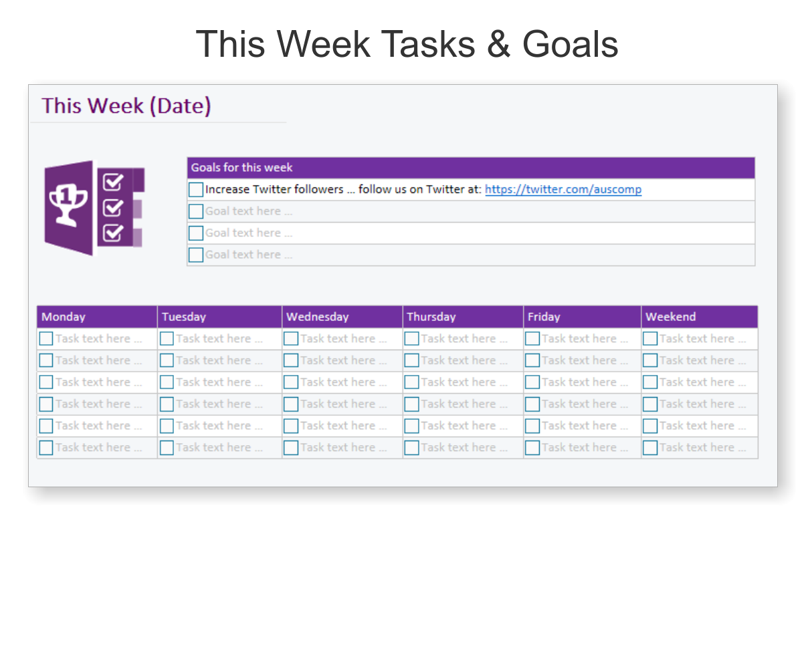Tick the second goal checkbox
This screenshot has height=655, width=812.
[x=195, y=211]
